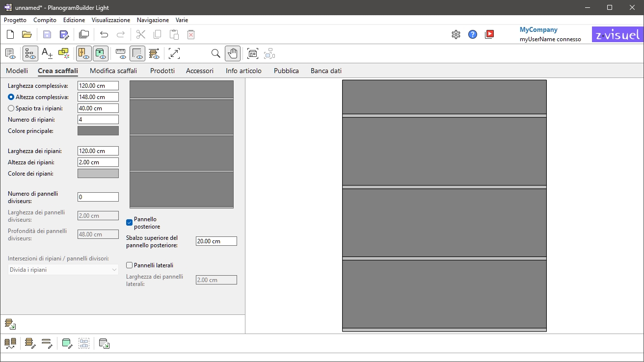
Task: Switch to the Banca dati tab
Action: tap(326, 71)
